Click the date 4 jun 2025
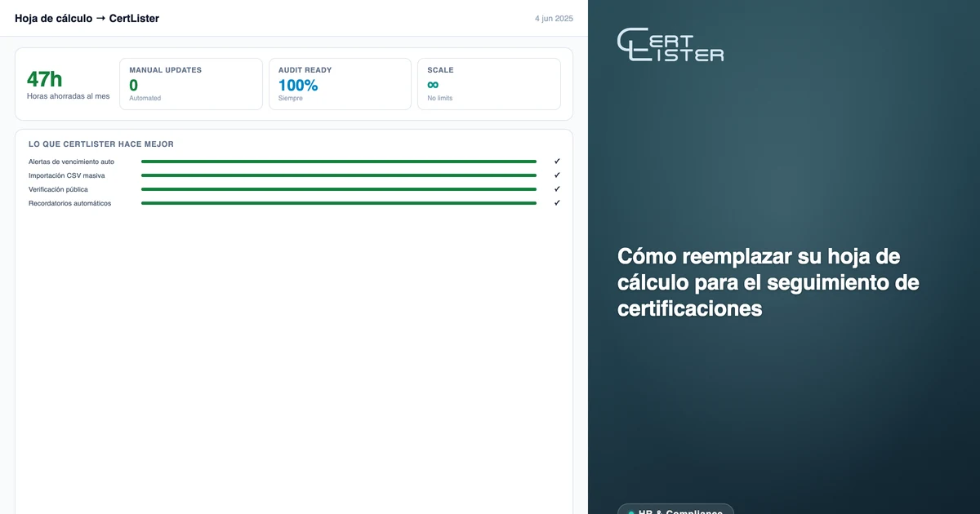 click(555, 18)
